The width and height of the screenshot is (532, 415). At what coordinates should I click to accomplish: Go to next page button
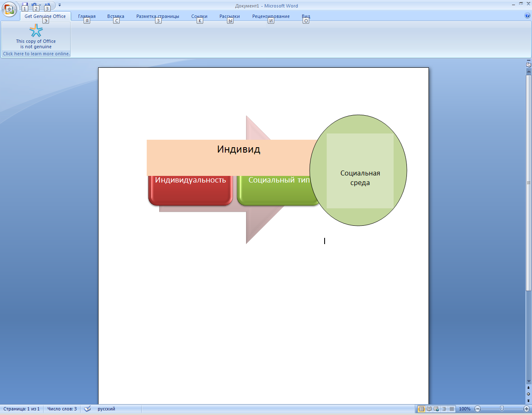click(529, 400)
